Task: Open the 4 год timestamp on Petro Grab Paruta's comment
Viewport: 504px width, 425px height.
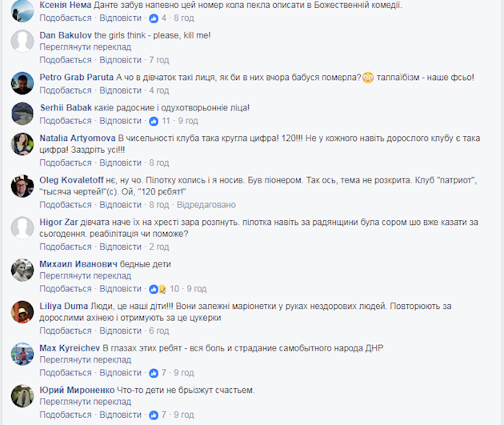Action: click(159, 90)
